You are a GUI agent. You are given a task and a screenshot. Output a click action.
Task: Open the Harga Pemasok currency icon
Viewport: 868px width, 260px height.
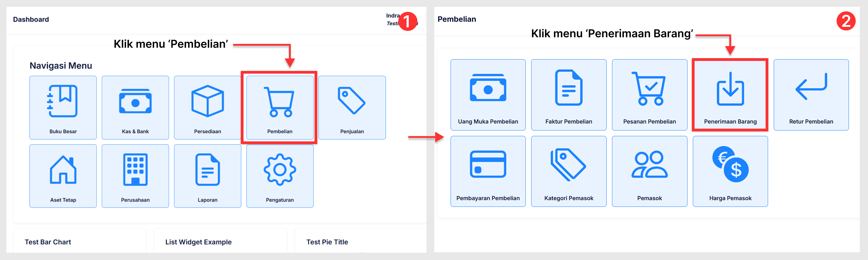pyautogui.click(x=730, y=165)
